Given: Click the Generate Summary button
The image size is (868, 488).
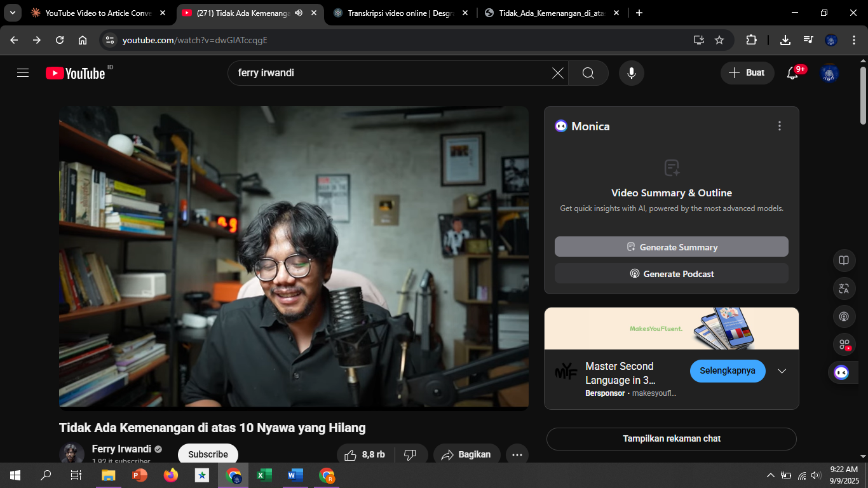Looking at the screenshot, I should tap(672, 247).
